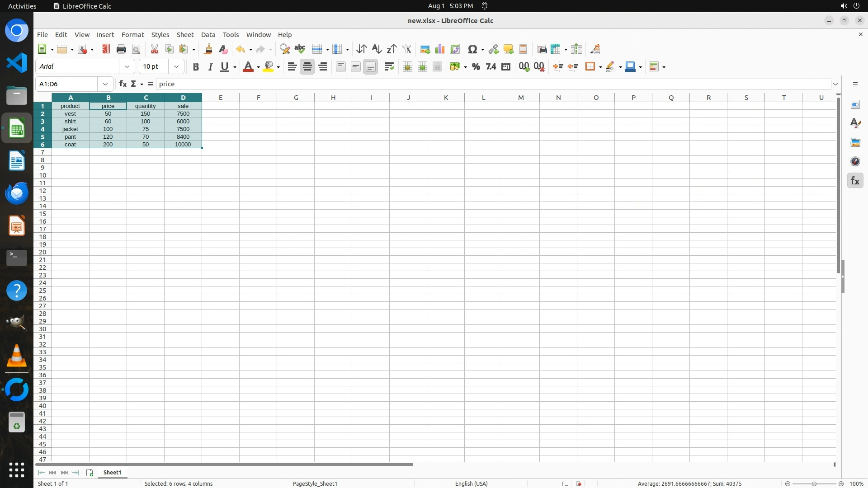
Task: Click Insert Special Character omega icon
Action: 472,49
